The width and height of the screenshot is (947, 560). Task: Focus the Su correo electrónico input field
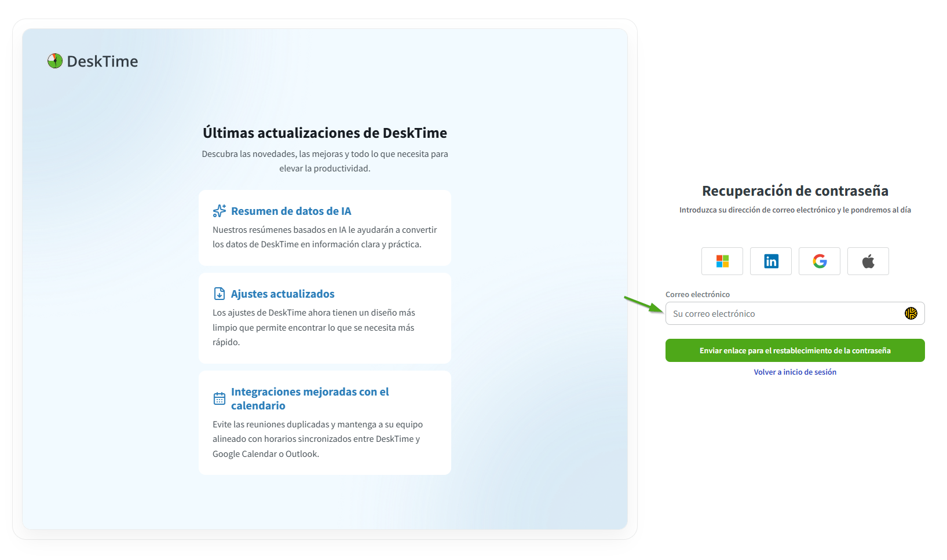click(x=782, y=313)
